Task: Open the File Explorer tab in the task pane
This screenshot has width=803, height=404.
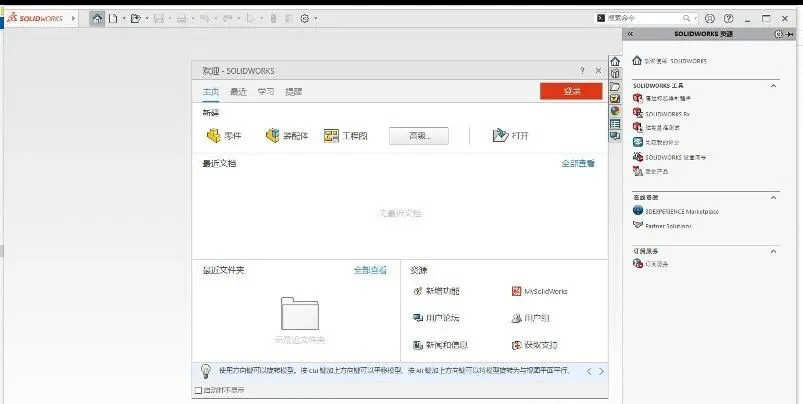Action: tap(615, 86)
